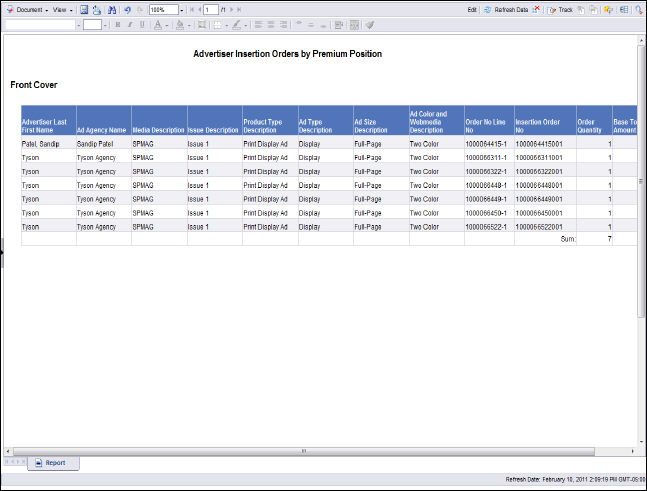Click the Save document icon

pos(85,9)
